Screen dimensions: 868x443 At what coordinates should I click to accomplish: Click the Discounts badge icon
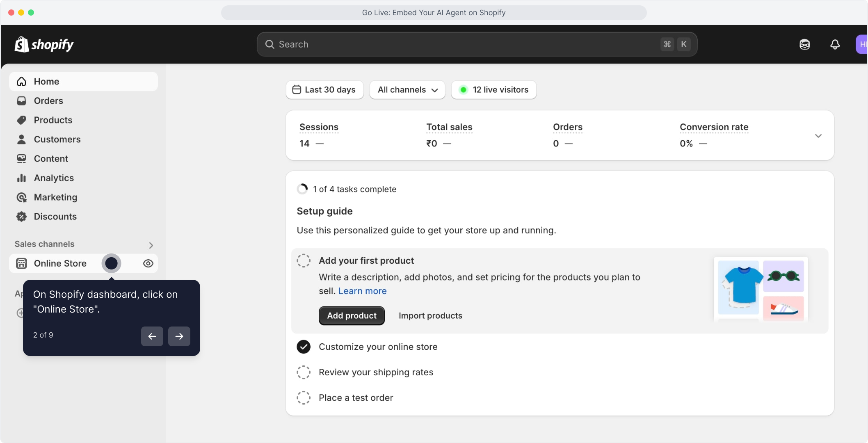tap(21, 217)
